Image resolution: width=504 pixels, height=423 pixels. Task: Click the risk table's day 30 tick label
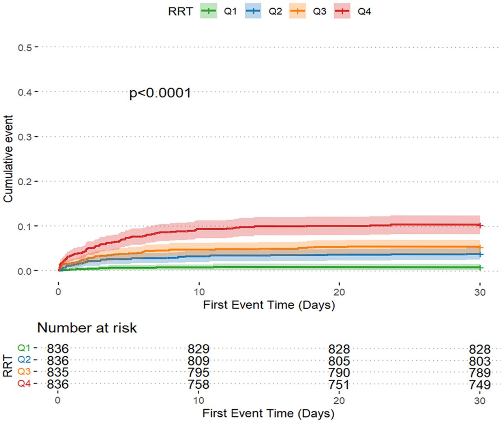point(480,401)
